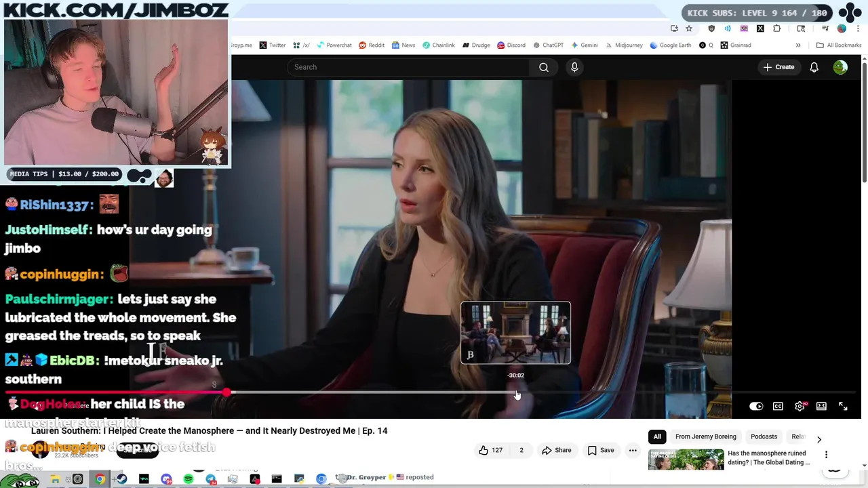Select the From Jeremy Boreing chip

(705, 436)
